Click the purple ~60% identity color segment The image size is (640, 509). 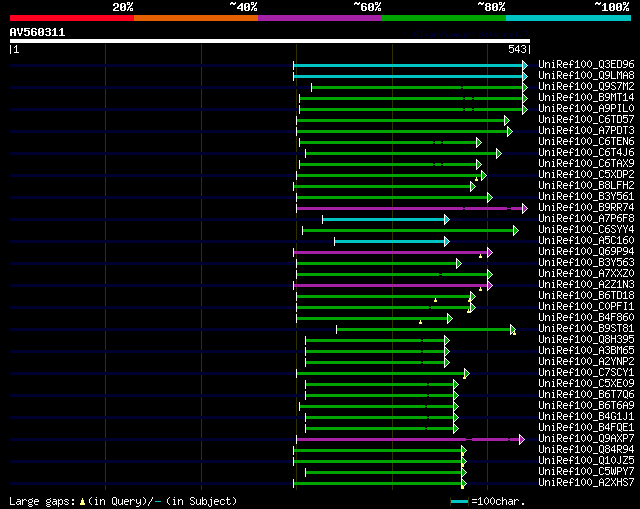[x=320, y=18]
